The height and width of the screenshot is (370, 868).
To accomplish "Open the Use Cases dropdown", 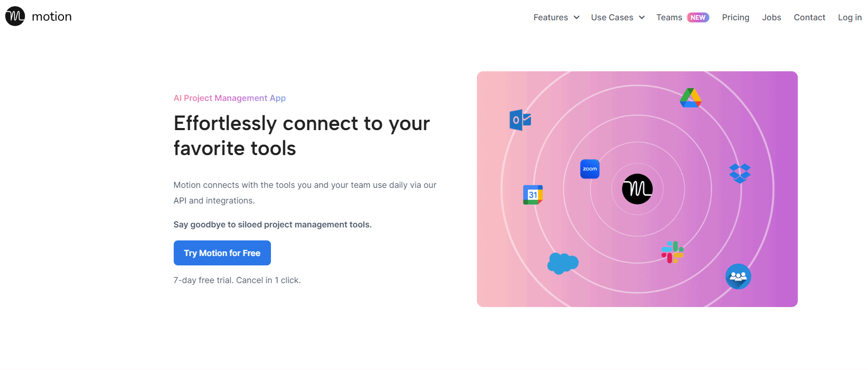I will 612,18.
